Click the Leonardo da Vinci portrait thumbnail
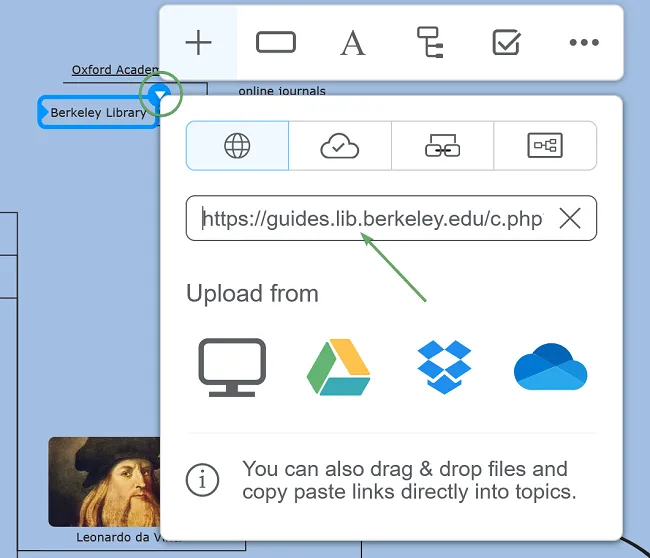Screen dimensions: 650x558 click(104, 481)
